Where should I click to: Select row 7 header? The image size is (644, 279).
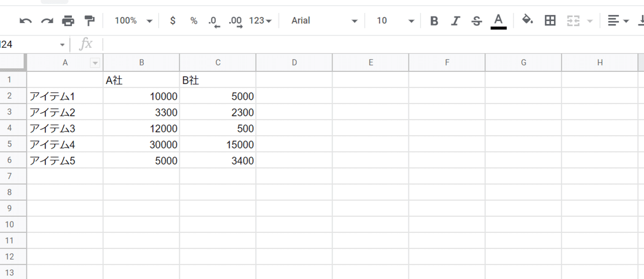13,176
